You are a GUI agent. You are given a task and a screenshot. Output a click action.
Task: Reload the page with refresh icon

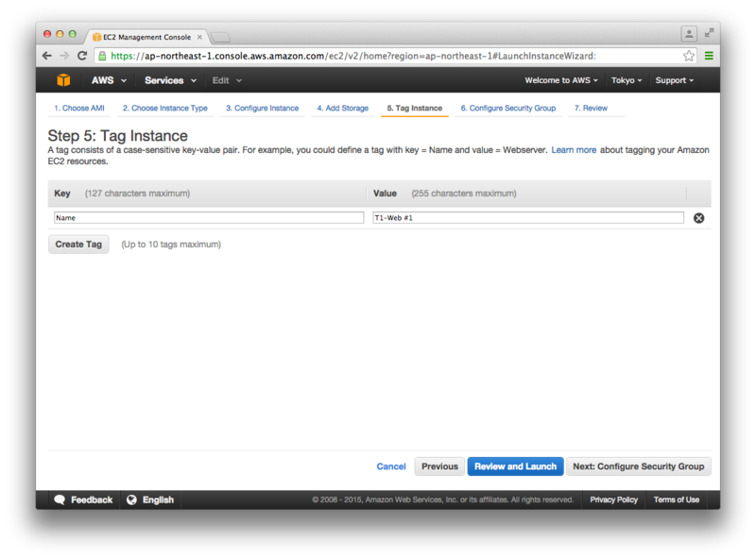pyautogui.click(x=82, y=56)
